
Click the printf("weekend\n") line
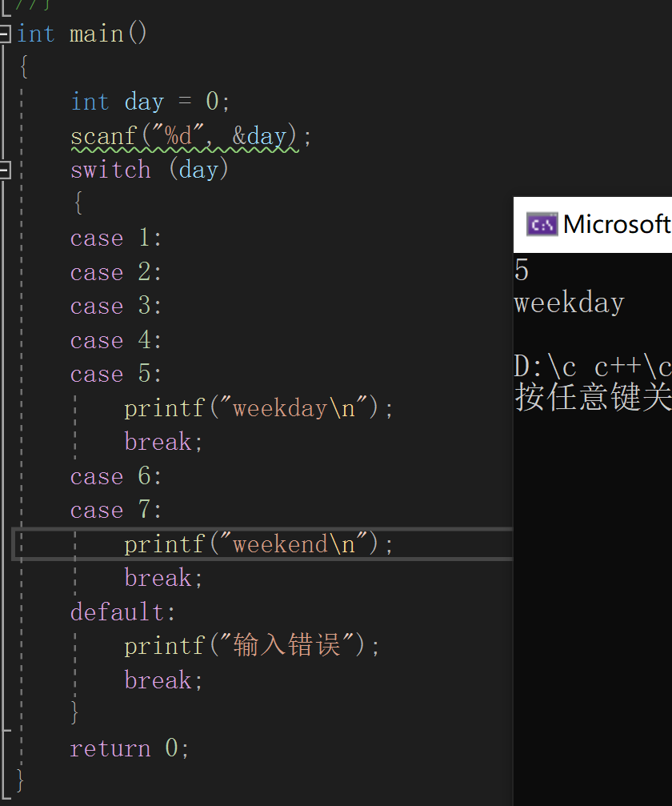(258, 543)
